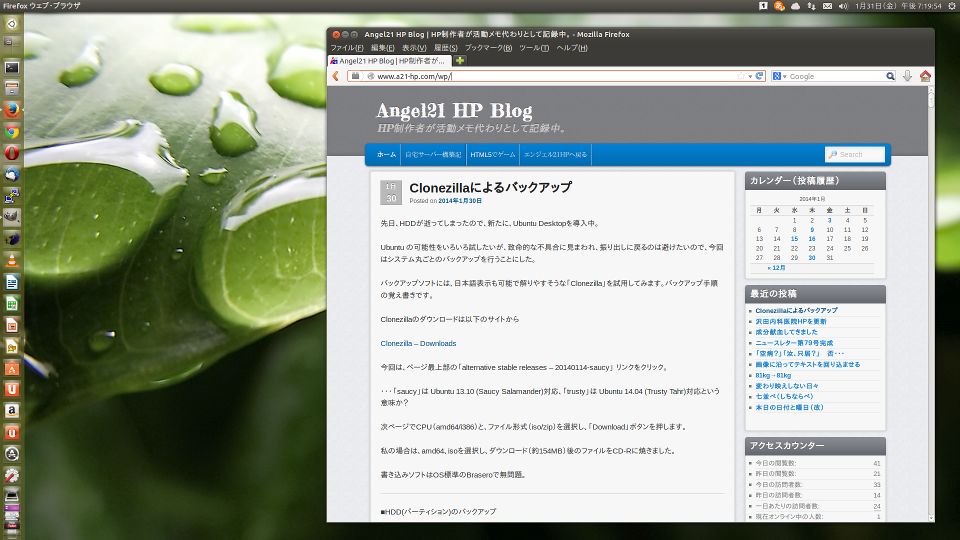Open post title ClonezillaによるバックアップLink
Screen dimensions: 960x540
point(490,187)
